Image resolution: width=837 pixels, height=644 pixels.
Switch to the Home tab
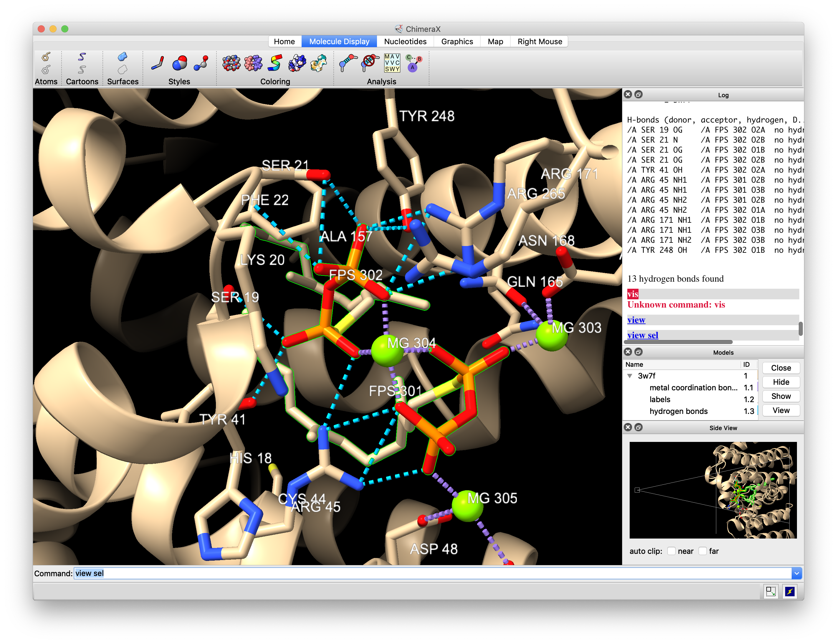[x=284, y=42]
